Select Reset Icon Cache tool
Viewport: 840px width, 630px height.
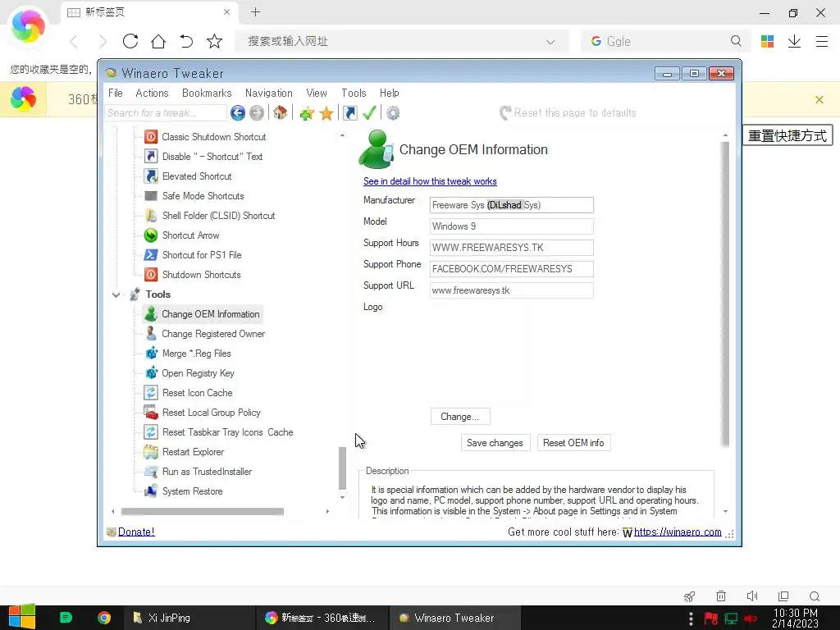pyautogui.click(x=197, y=393)
